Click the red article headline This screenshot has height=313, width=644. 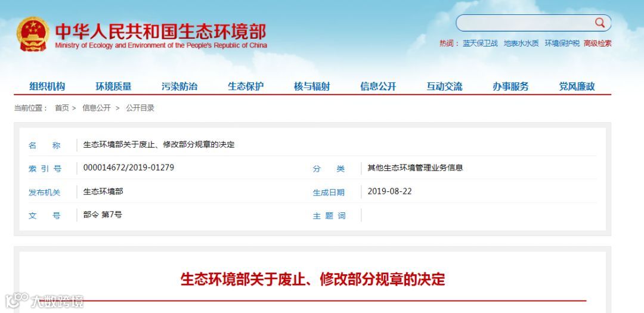[312, 280]
